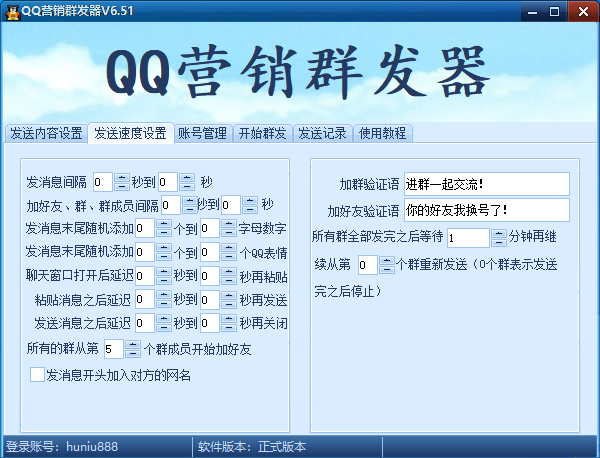View the 使用教程 tab

(x=383, y=133)
